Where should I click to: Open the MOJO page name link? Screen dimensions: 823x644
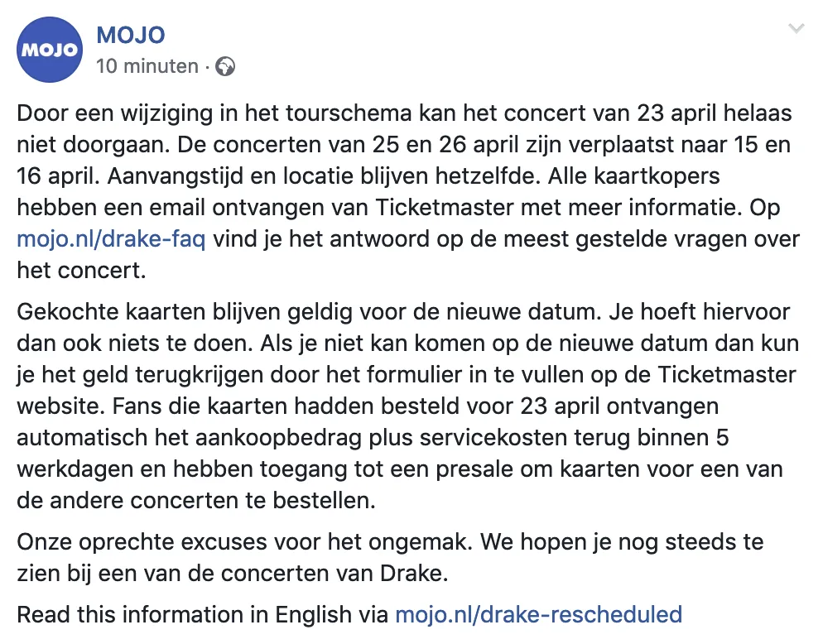point(131,35)
